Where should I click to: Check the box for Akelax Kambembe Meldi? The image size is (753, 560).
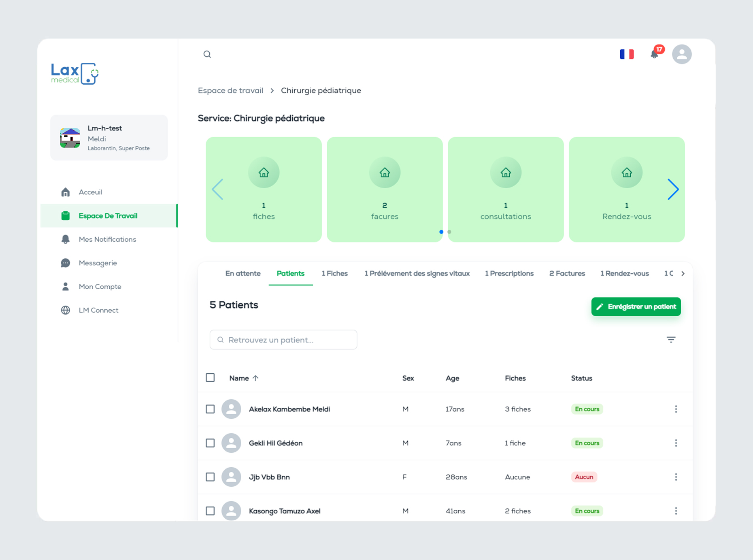point(210,409)
